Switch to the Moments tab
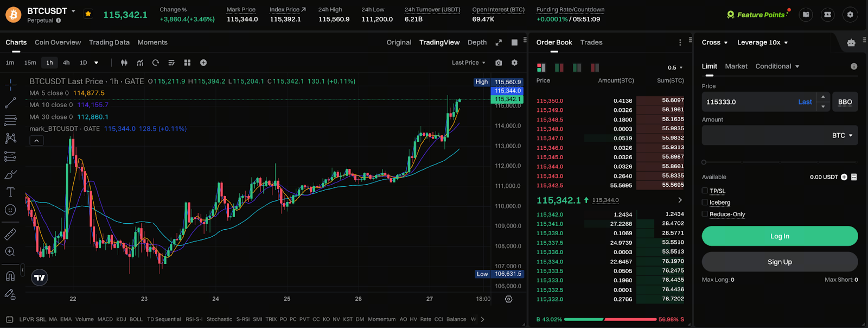This screenshot has height=328, width=868. click(152, 42)
